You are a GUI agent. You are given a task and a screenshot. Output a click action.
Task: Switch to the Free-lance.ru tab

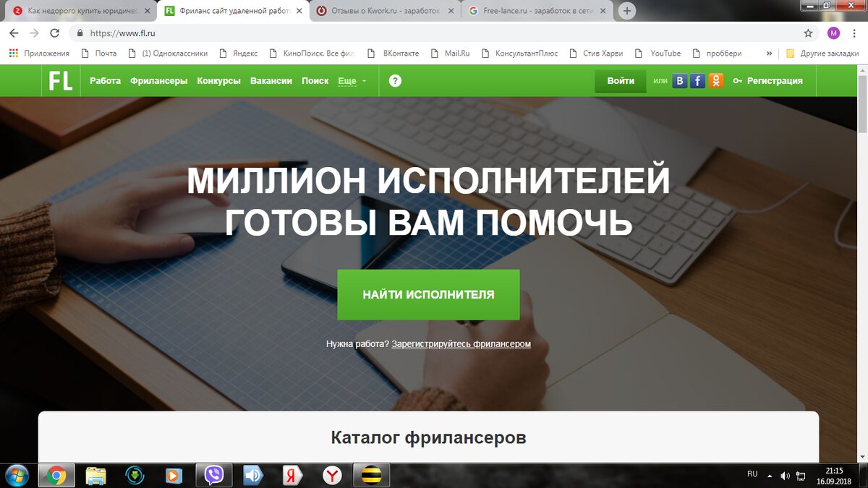tap(536, 11)
